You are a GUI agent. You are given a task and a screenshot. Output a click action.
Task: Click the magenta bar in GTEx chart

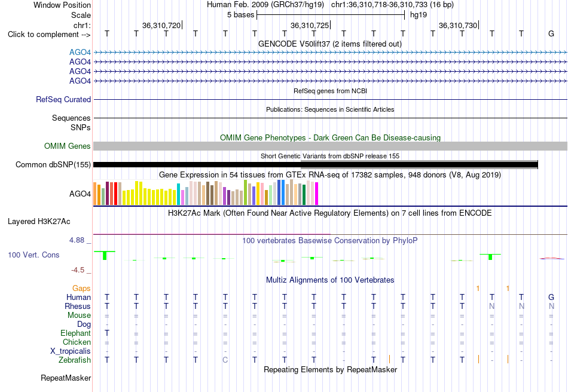(x=317, y=194)
